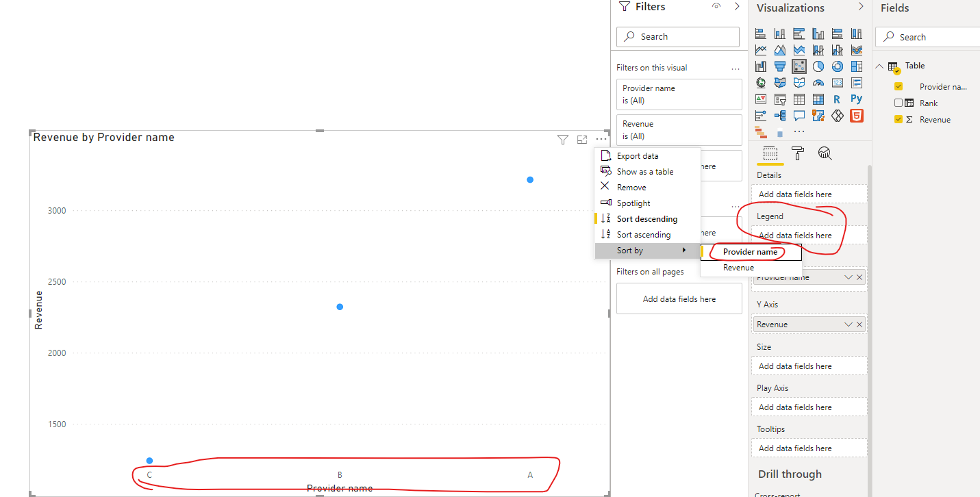Click the visual's filter funnel icon

[x=563, y=140]
